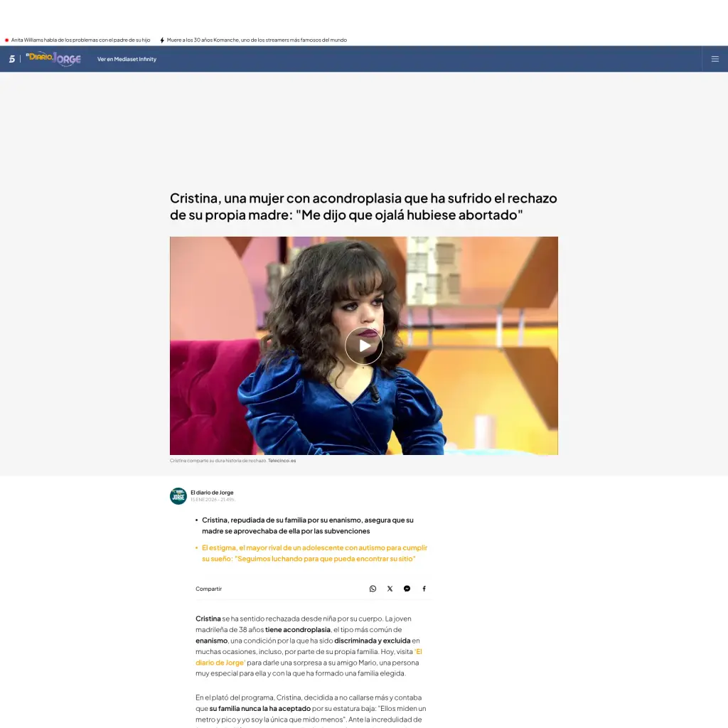Open Anita Williams news headline
Viewport: 728px width, 728px height.
click(x=81, y=40)
